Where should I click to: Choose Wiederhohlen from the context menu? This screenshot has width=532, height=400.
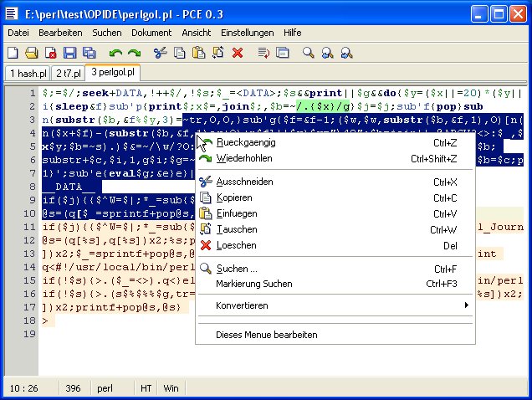[335, 158]
